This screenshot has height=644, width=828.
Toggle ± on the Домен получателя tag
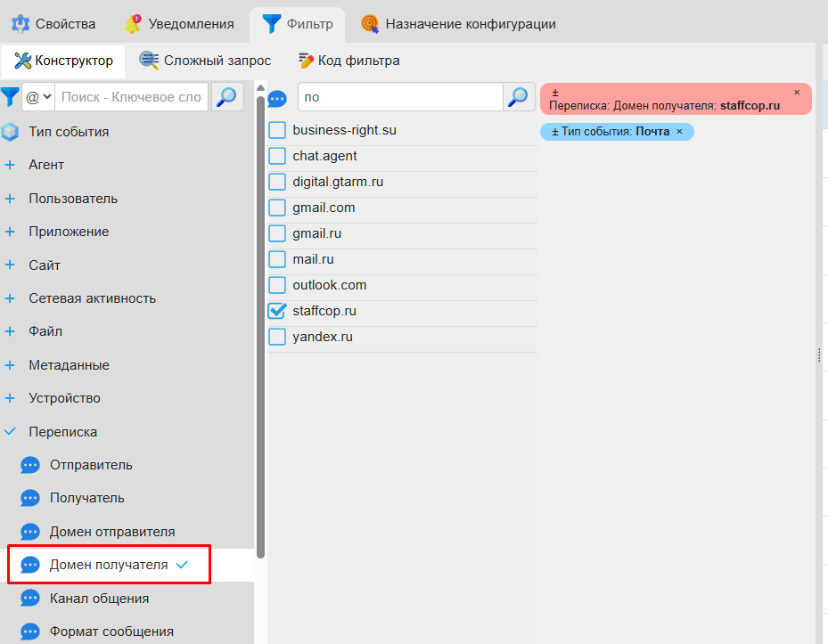point(555,93)
